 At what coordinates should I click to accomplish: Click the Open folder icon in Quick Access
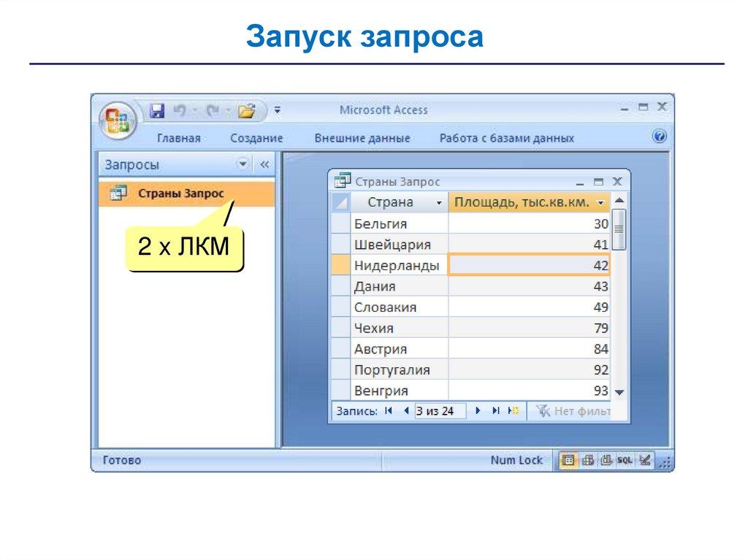point(247,111)
